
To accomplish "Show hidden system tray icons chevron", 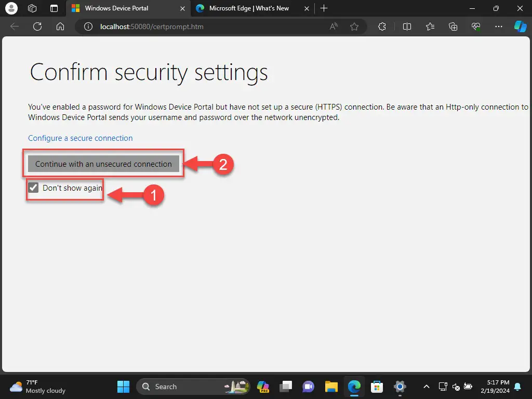I will coord(427,387).
